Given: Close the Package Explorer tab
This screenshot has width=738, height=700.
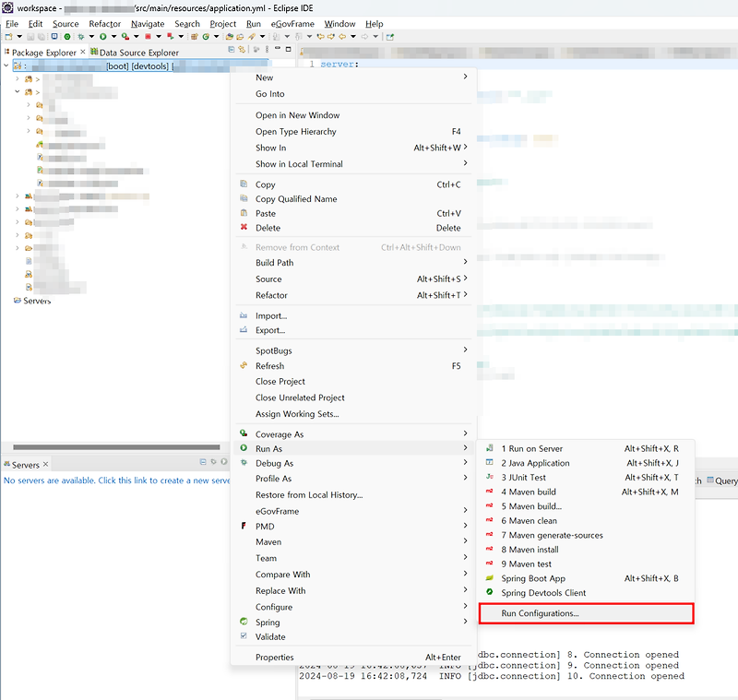Looking at the screenshot, I should (x=83, y=52).
